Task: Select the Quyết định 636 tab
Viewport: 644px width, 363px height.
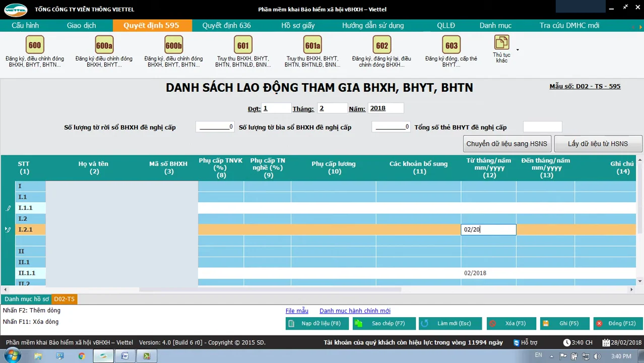Action: 226,25
